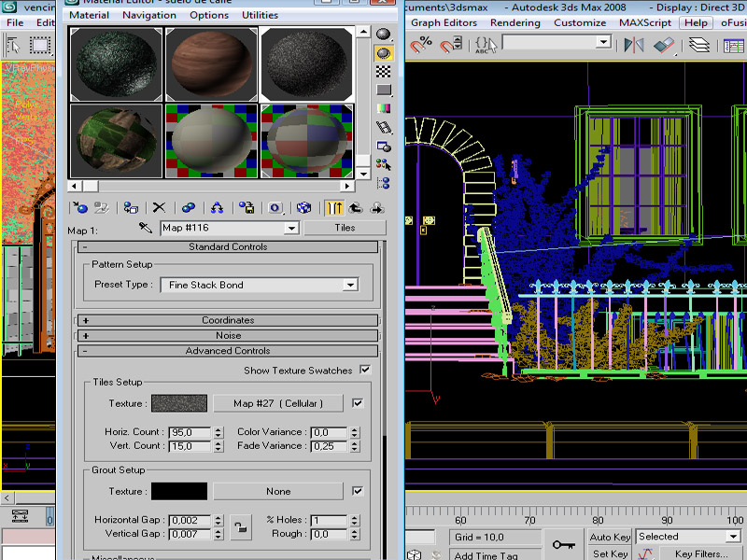Click Go to Parent icon
747x560 pixels.
point(356,207)
